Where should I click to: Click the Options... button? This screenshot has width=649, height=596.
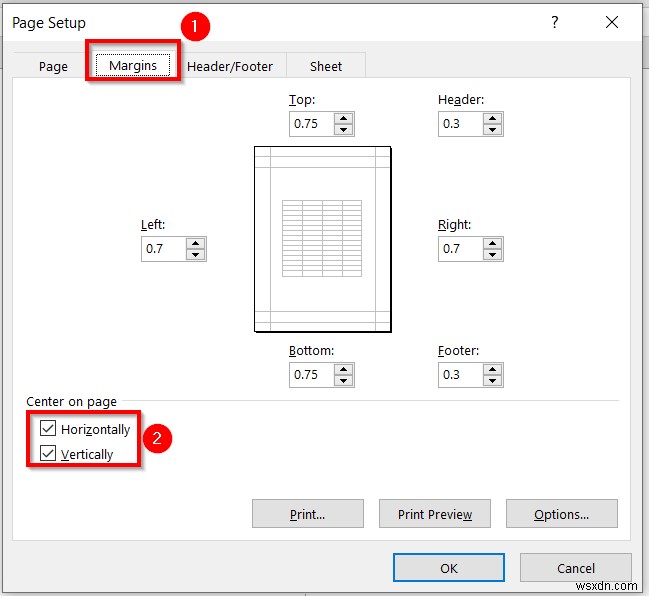[x=562, y=514]
